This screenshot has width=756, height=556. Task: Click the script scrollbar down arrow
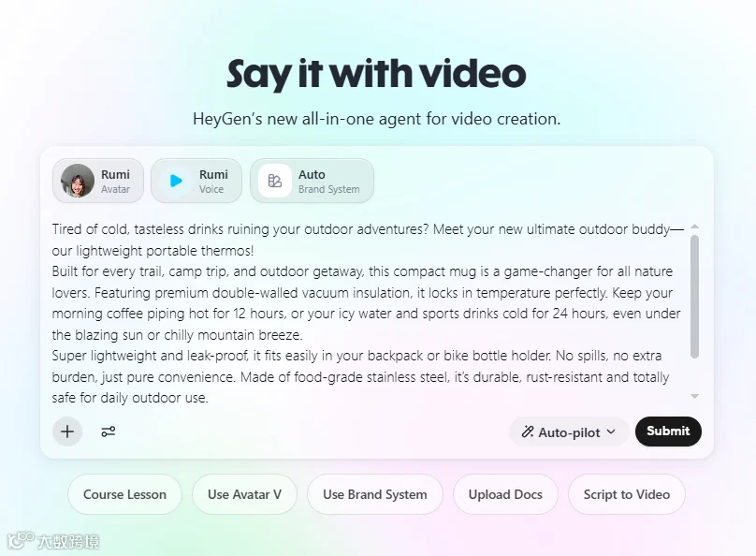[x=695, y=396]
